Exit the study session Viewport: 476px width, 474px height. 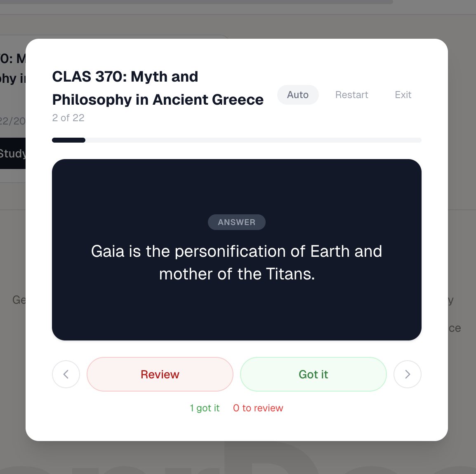point(403,95)
